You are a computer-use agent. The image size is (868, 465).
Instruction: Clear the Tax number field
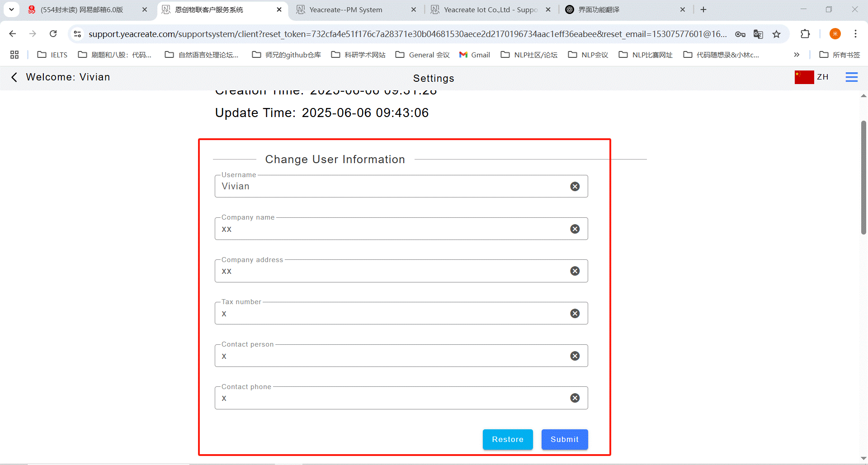(575, 314)
